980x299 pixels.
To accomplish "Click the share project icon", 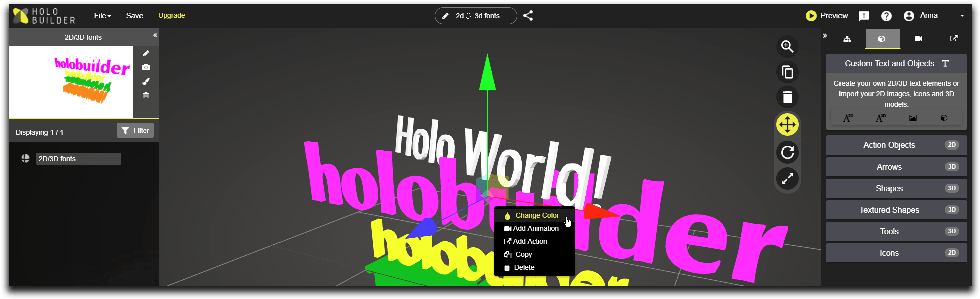I will click(528, 16).
